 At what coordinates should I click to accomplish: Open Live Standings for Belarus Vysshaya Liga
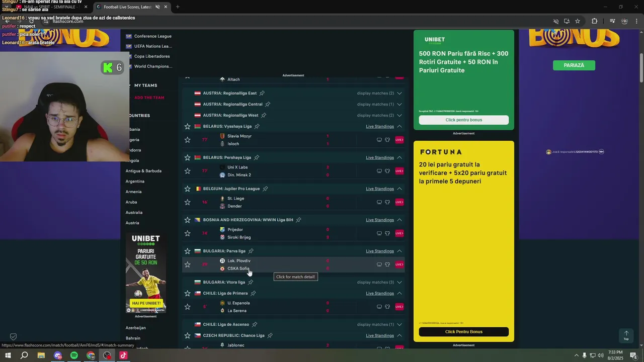point(380,126)
